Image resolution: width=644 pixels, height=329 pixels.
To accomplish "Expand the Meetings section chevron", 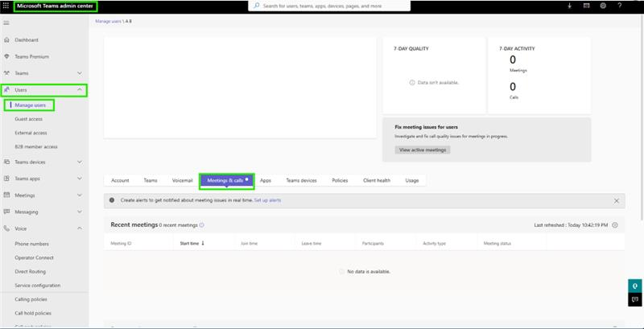I will tap(80, 195).
